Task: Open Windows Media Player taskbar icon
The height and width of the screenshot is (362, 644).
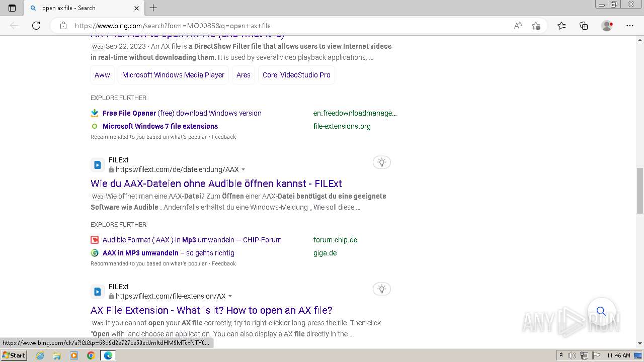Action: pos(74,355)
